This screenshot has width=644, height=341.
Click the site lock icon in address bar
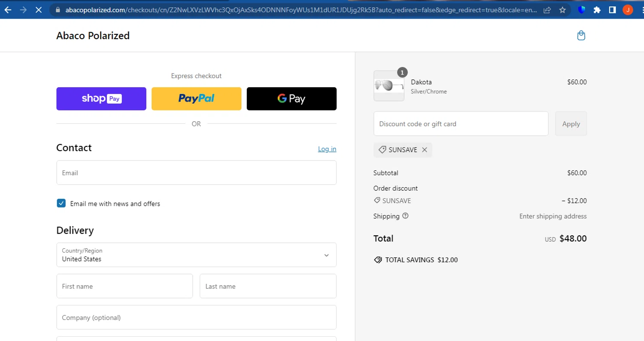point(58,9)
